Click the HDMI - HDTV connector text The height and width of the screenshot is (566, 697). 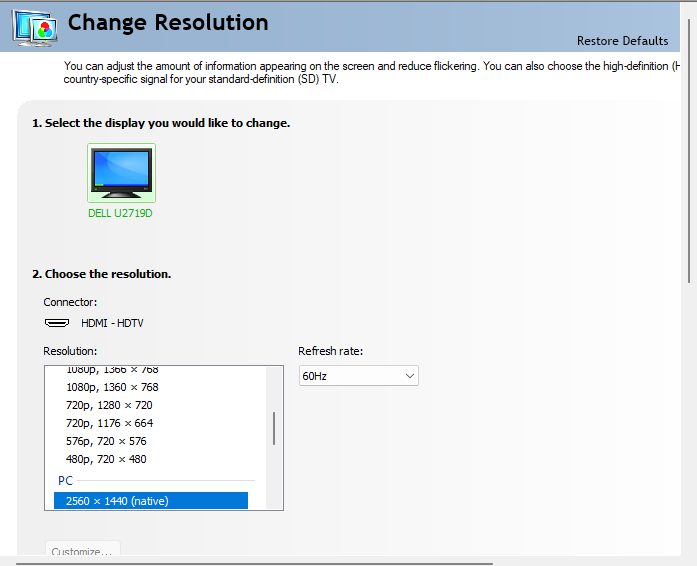tap(112, 323)
